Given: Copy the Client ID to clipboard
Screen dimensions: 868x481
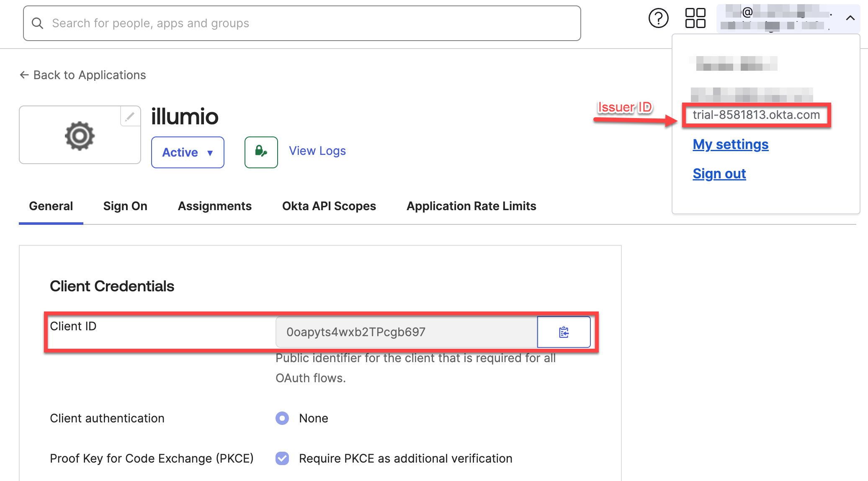Looking at the screenshot, I should [x=564, y=332].
